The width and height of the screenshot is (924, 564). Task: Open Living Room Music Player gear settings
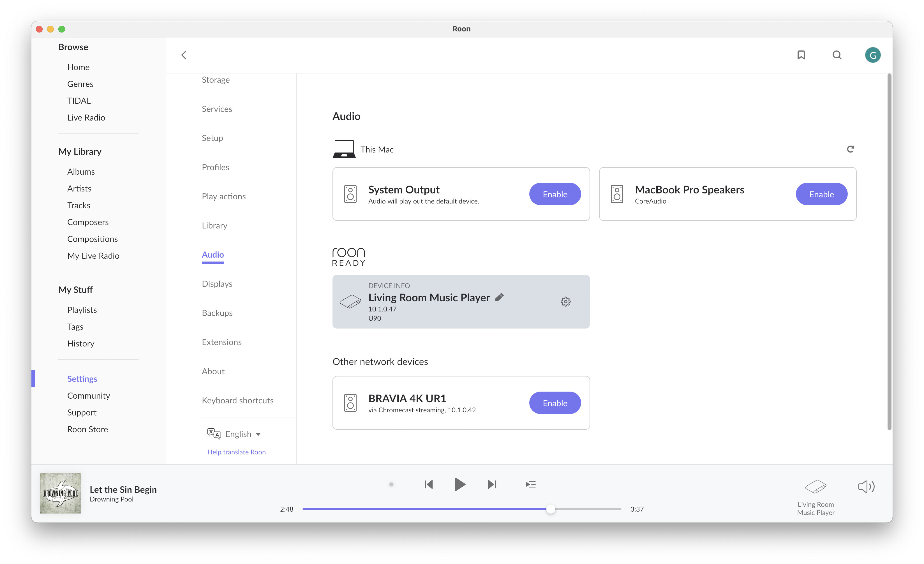tap(565, 302)
